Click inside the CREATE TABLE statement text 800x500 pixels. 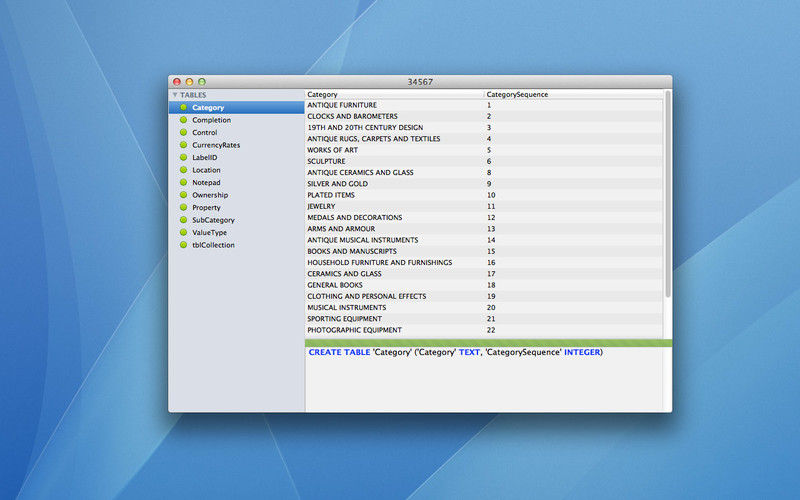(456, 352)
